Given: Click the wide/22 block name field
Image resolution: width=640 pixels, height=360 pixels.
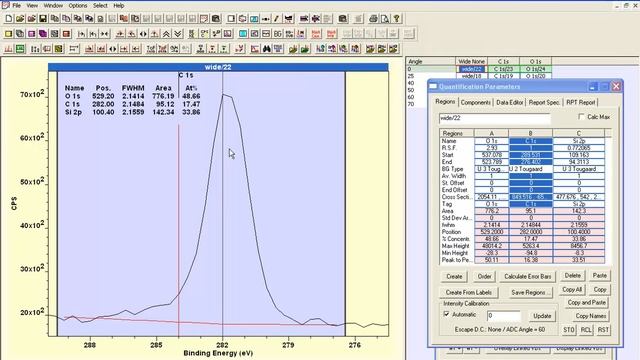Looking at the screenshot, I should [x=495, y=118].
